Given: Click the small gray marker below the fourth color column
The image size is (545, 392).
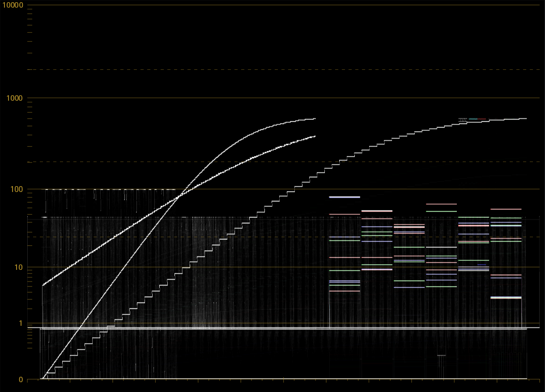Looking at the screenshot, I should [x=442, y=355].
